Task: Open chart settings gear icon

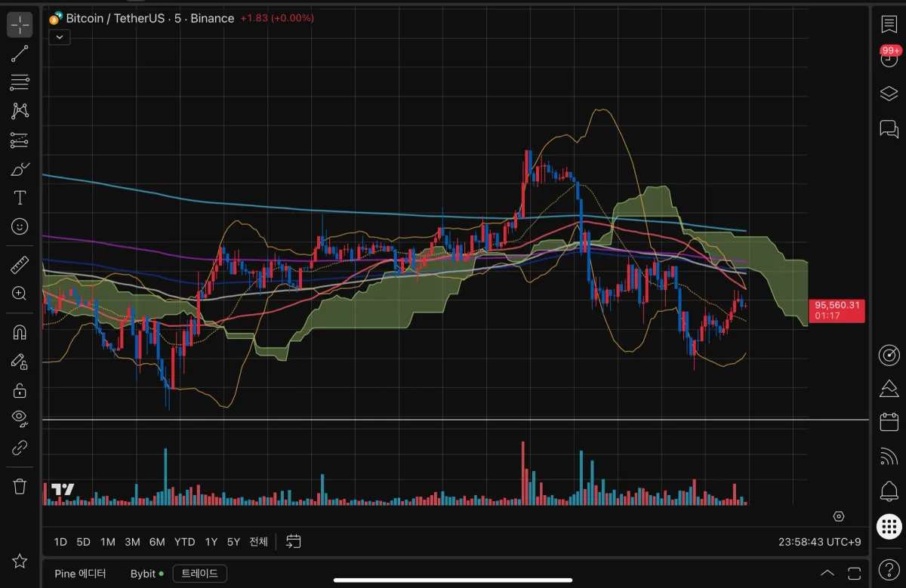Action: pyautogui.click(x=839, y=516)
